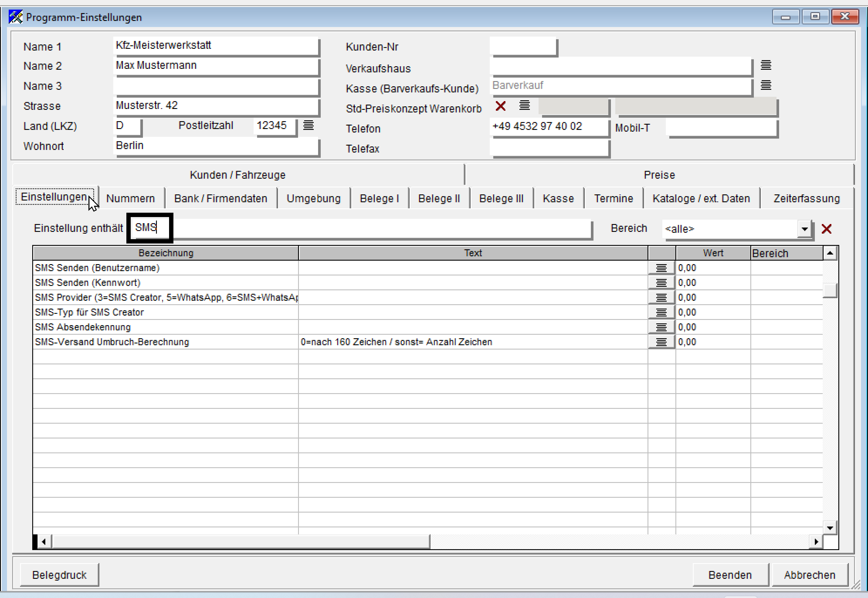Click the Verkaufshaus field
Screen dimensions: 868x598
coord(621,66)
